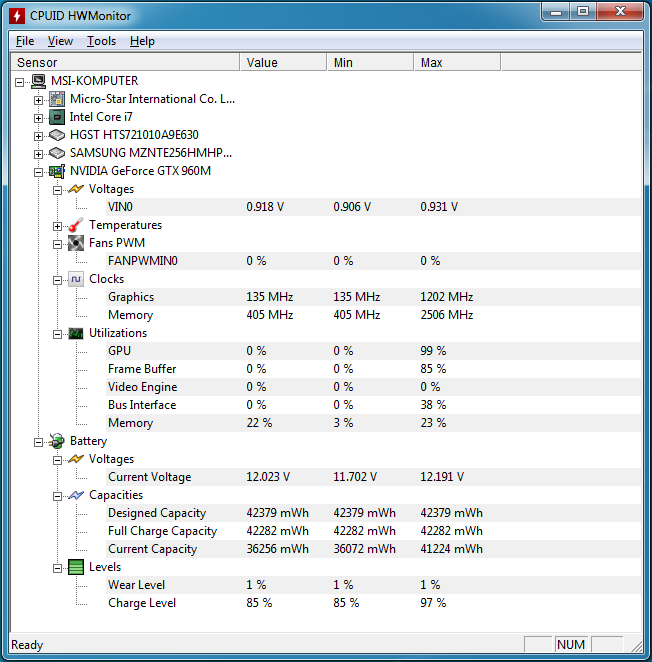Collapse the Battery node
The width and height of the screenshot is (652, 662).
tap(38, 442)
